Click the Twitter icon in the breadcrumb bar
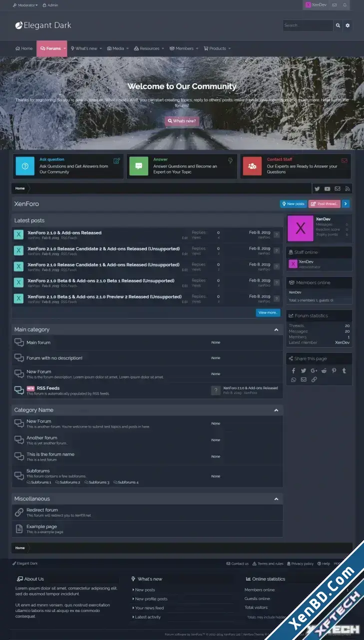This screenshot has height=640, width=364. (317, 188)
